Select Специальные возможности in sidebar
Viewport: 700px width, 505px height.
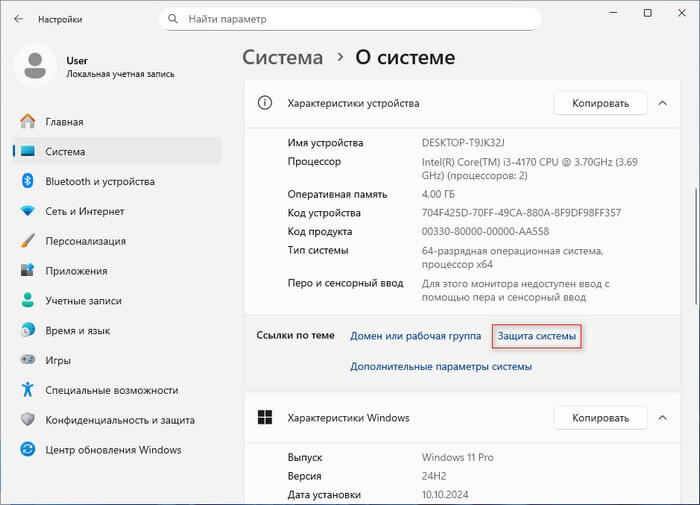(111, 390)
